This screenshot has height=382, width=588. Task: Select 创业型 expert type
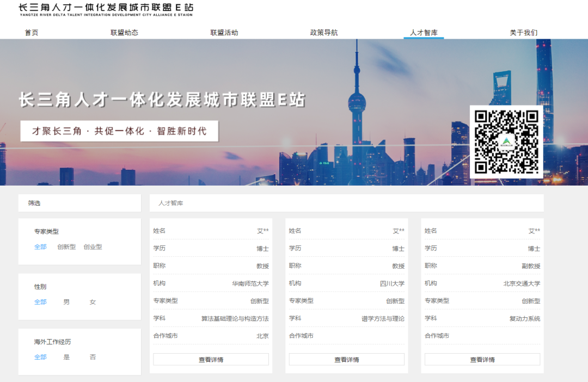coord(93,247)
